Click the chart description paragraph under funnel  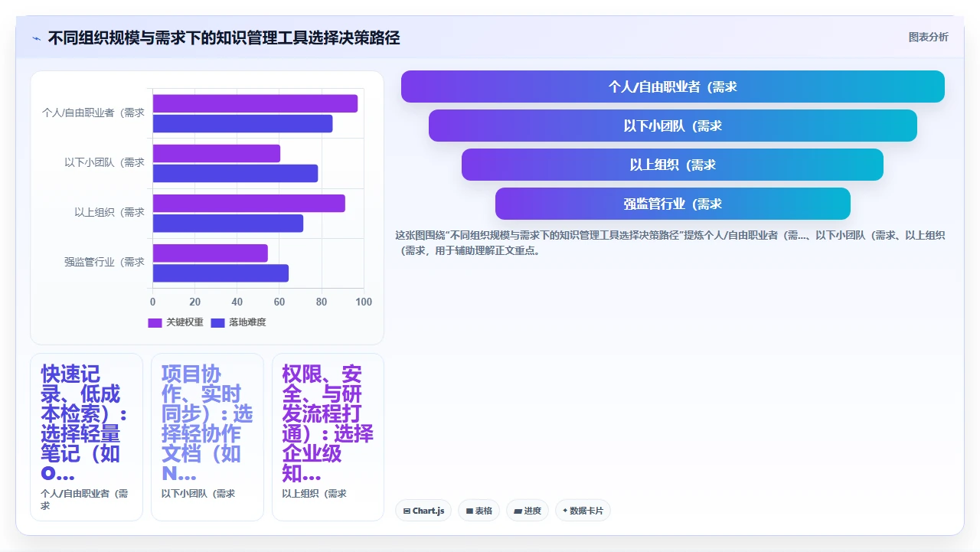point(670,243)
